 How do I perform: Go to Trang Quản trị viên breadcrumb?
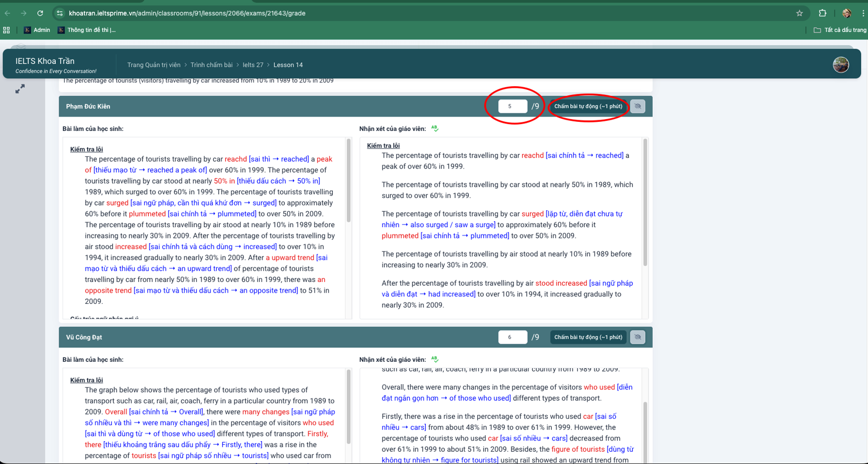tap(154, 65)
